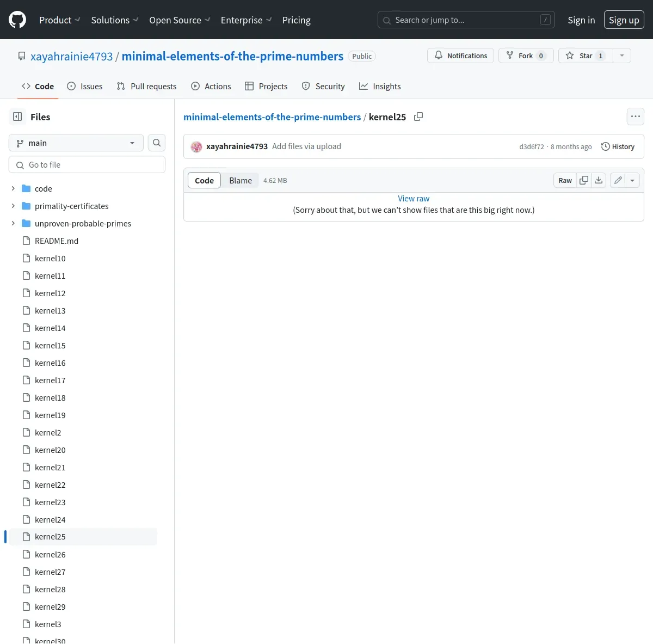
Task: Fork this repository
Action: [526, 56]
